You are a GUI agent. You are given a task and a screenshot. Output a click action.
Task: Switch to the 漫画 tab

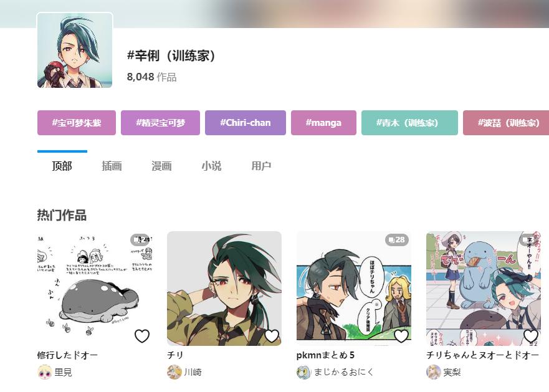[161, 166]
